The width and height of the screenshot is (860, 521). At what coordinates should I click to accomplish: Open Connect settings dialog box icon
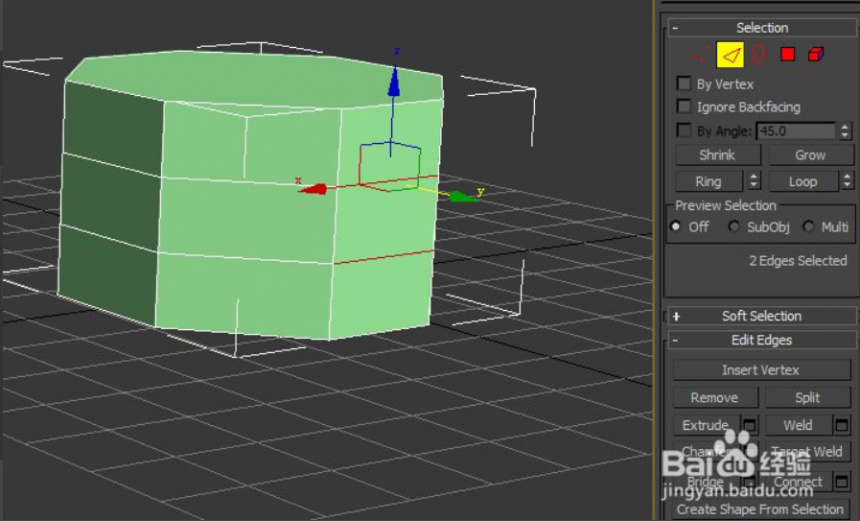(x=841, y=482)
